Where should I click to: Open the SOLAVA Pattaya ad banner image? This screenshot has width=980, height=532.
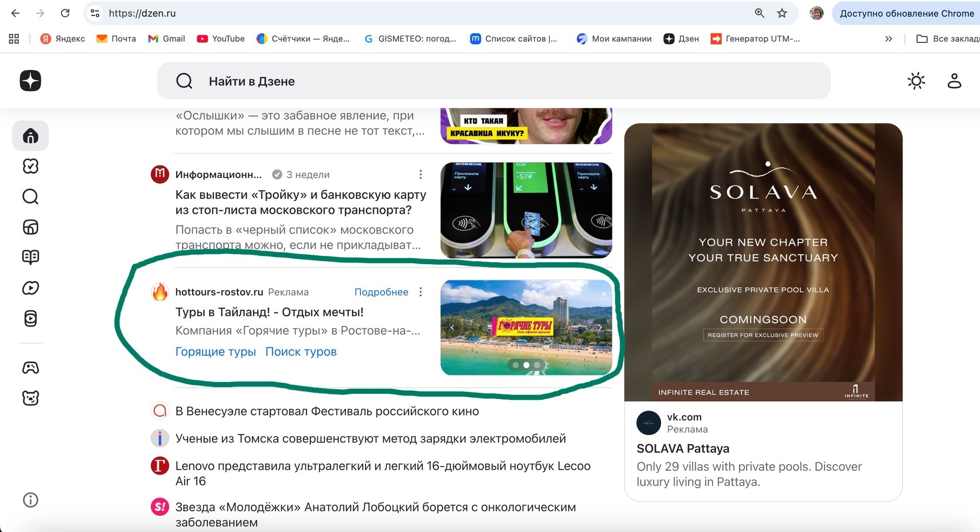tap(763, 262)
